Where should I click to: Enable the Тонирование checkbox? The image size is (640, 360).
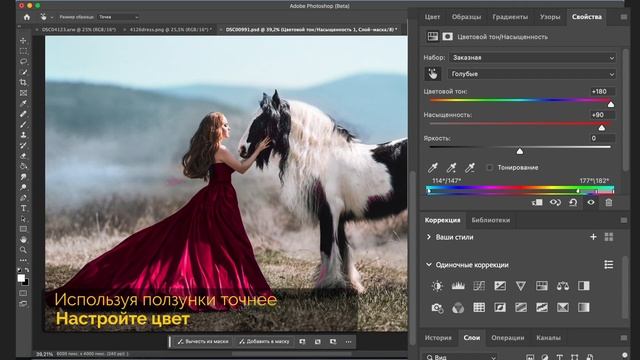click(x=489, y=167)
